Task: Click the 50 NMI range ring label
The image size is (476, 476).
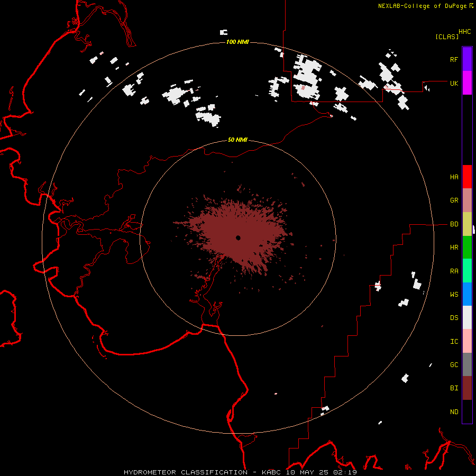Action: 237,140
